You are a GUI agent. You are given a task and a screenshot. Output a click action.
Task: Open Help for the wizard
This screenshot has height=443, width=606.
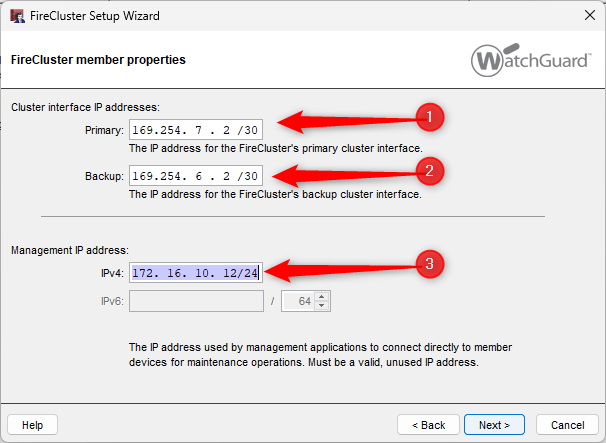pyautogui.click(x=32, y=425)
